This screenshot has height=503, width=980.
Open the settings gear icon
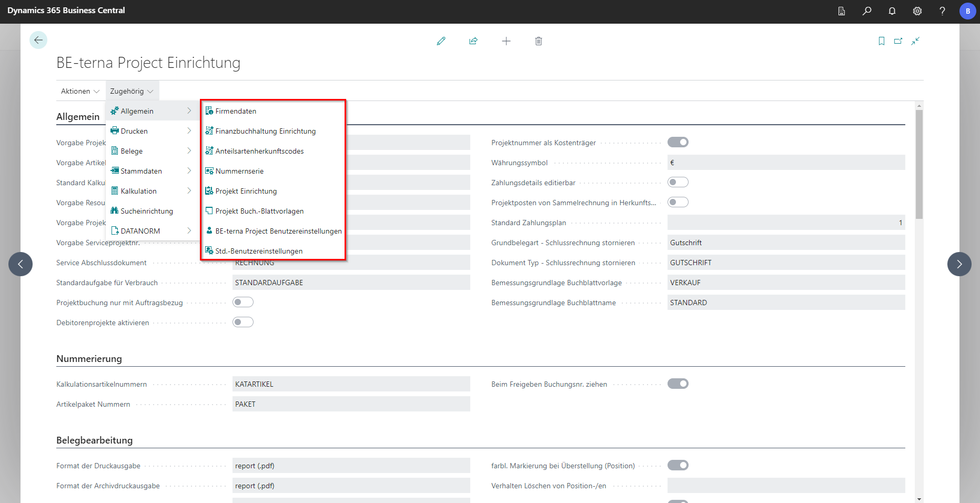tap(917, 11)
